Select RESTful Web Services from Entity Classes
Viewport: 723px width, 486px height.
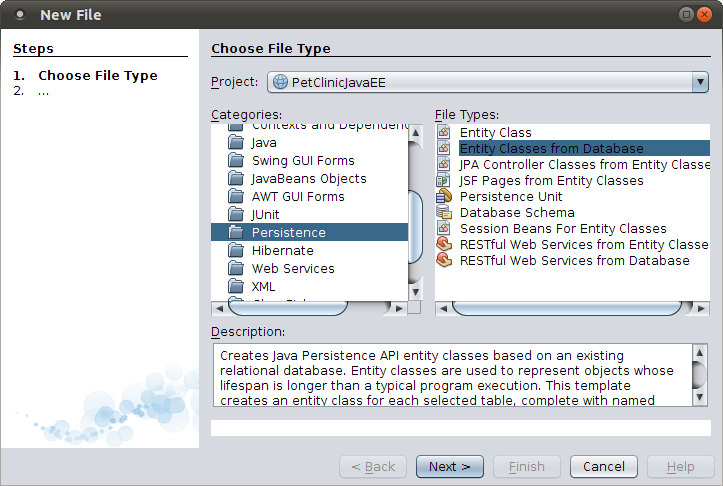[583, 245]
